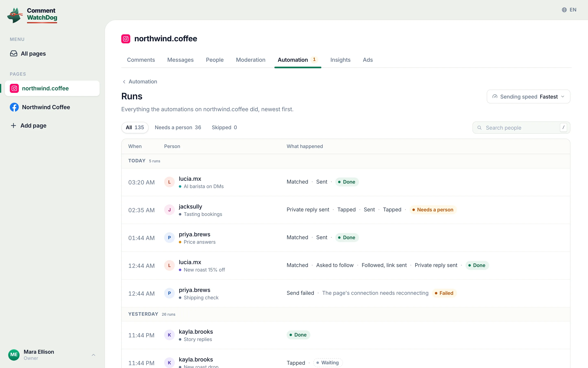The image size is (588, 368).
Task: Select northwind.coffee page in sidebar
Action: pos(52,88)
